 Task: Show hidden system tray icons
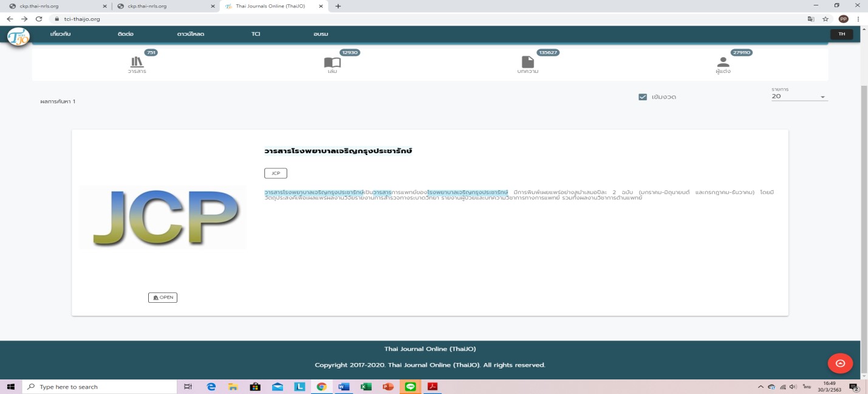(x=761, y=387)
